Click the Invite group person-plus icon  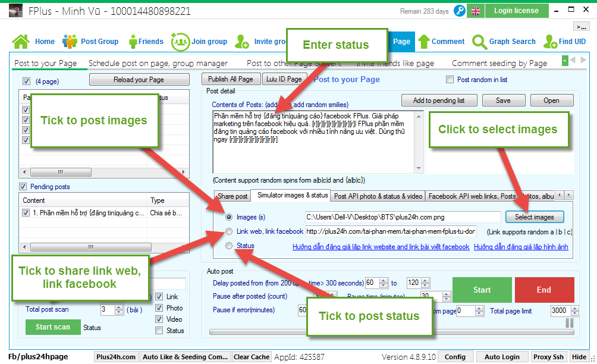[x=242, y=42]
